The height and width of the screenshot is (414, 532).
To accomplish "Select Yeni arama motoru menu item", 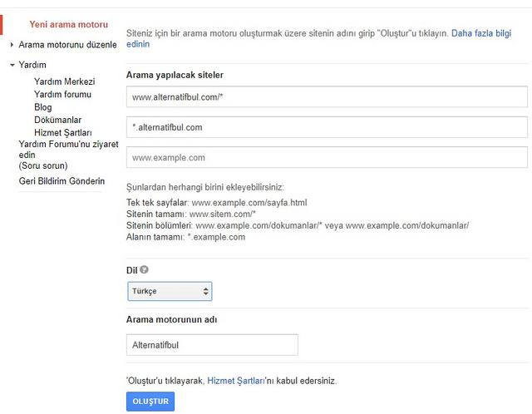I will click(68, 24).
